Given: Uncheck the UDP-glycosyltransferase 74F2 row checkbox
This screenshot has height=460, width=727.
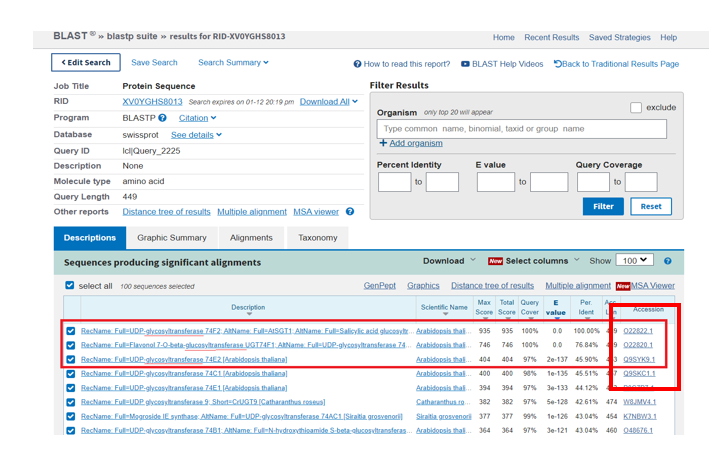Looking at the screenshot, I should [x=70, y=331].
